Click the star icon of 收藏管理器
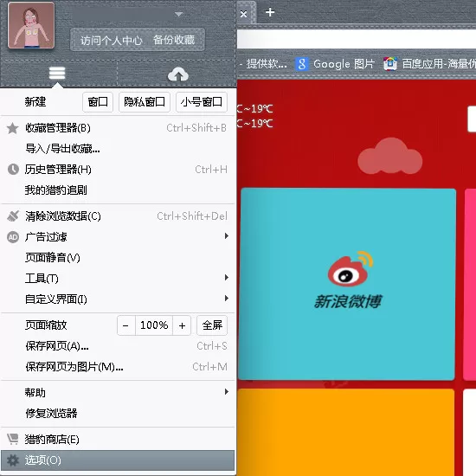Viewport: 476px width, 476px height. click(12, 128)
